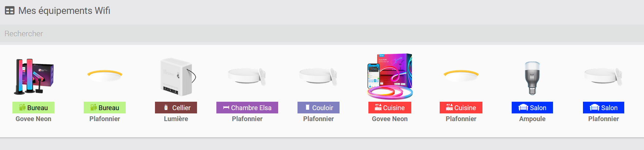Click the Cuisine Plafonnier ceiling light image

coord(461,76)
